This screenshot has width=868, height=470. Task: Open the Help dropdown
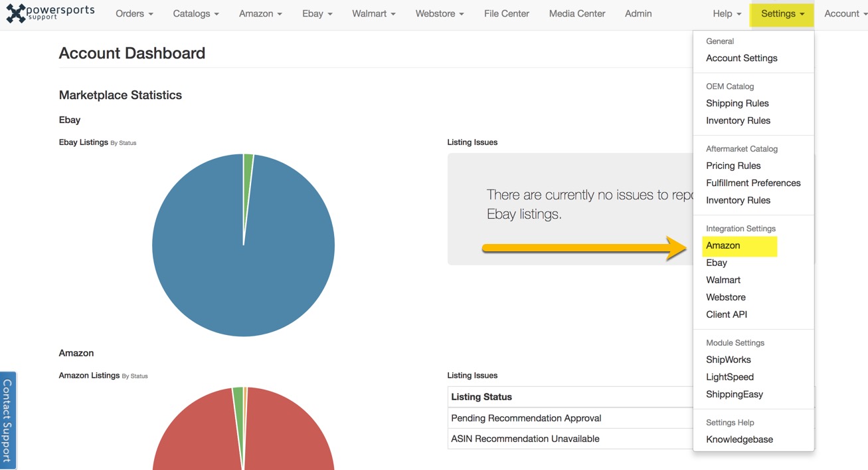[x=727, y=13]
